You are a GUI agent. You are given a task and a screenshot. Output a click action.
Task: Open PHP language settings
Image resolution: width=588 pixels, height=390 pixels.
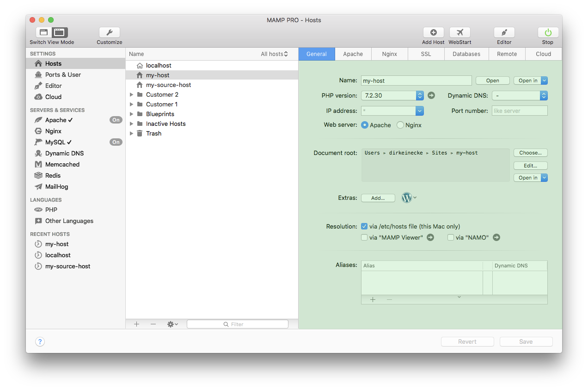[x=76, y=210]
